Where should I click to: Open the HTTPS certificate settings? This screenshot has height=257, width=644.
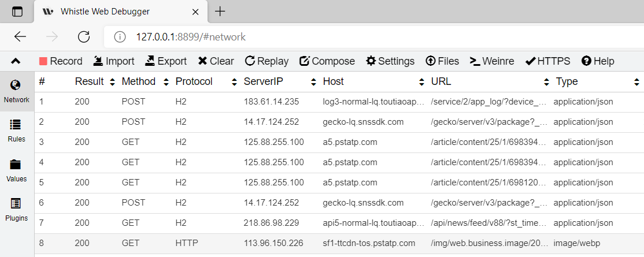point(548,61)
